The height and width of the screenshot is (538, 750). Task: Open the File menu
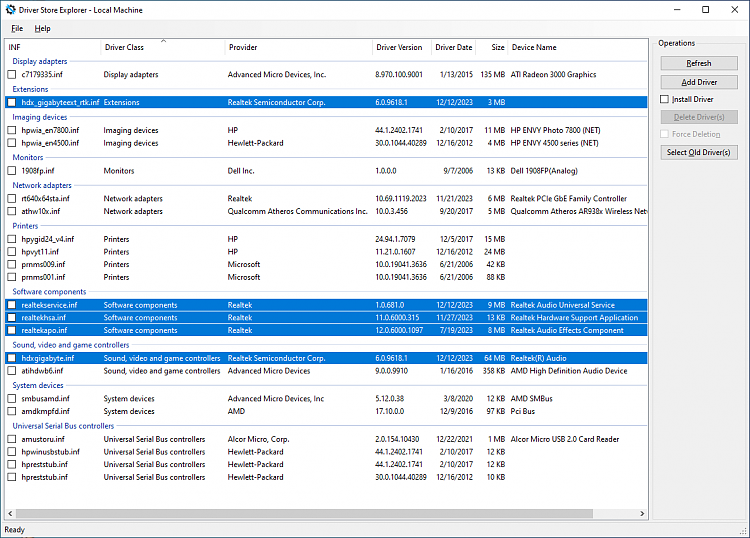click(17, 29)
